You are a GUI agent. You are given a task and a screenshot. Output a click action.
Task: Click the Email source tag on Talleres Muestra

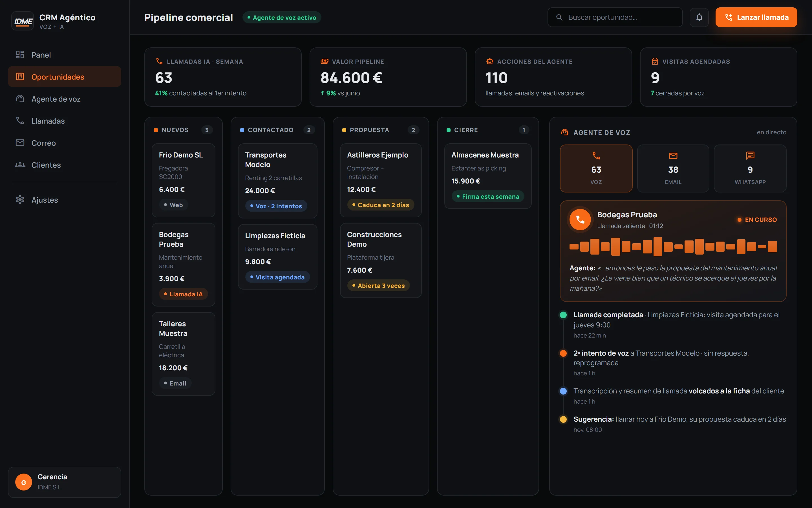pos(175,383)
